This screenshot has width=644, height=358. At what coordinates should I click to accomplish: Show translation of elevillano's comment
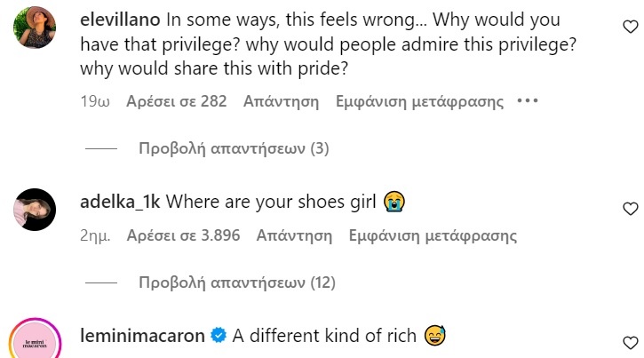click(419, 101)
